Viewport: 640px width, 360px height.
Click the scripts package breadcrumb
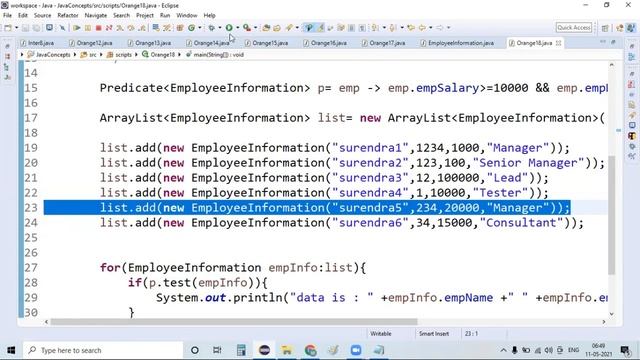click(x=119, y=54)
